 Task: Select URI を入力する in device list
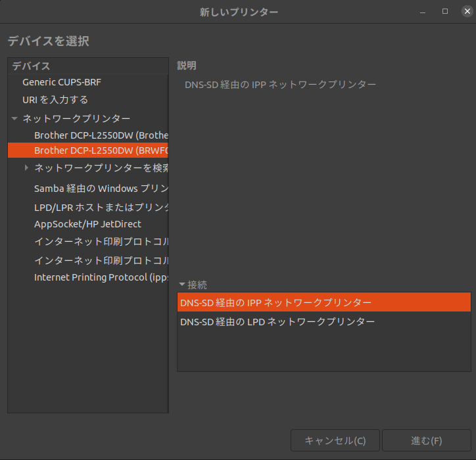55,100
